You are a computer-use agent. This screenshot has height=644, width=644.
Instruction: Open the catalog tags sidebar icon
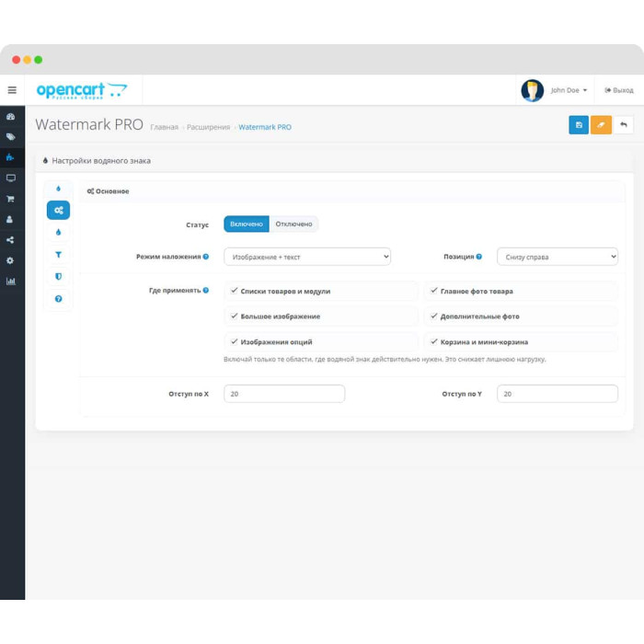(x=11, y=137)
